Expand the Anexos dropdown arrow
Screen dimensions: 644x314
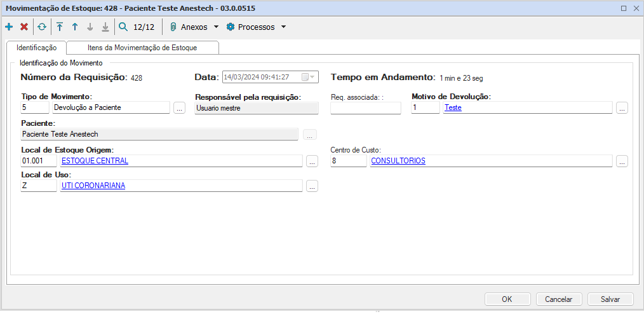click(216, 27)
